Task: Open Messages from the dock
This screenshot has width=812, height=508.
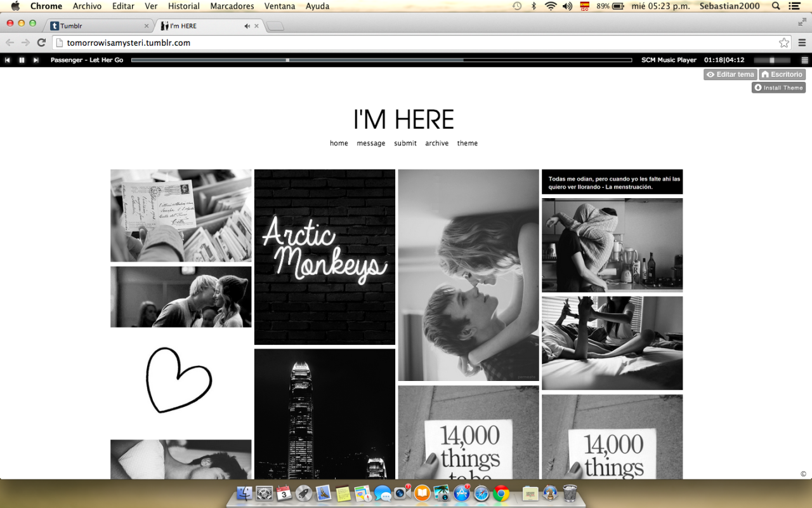Action: click(x=383, y=493)
